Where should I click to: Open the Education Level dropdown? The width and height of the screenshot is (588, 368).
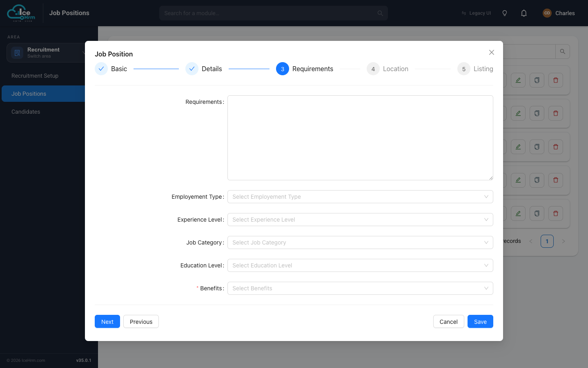point(360,265)
